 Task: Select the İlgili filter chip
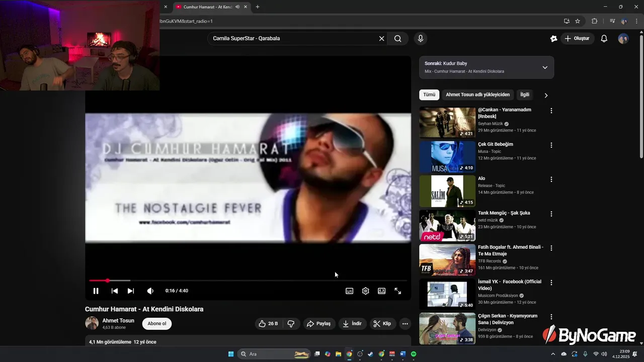point(525,95)
